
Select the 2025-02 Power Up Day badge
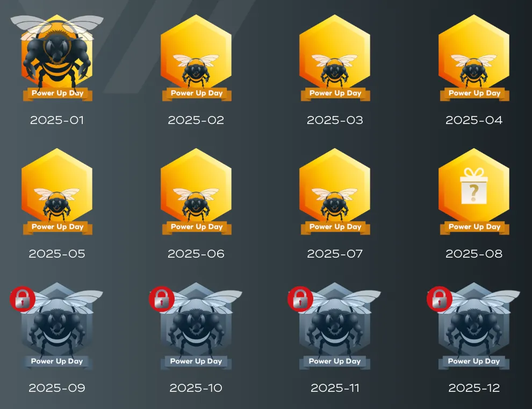point(196,57)
